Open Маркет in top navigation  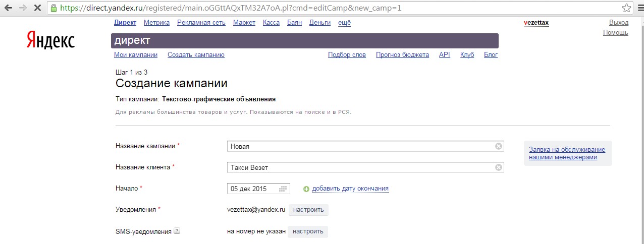(x=244, y=23)
